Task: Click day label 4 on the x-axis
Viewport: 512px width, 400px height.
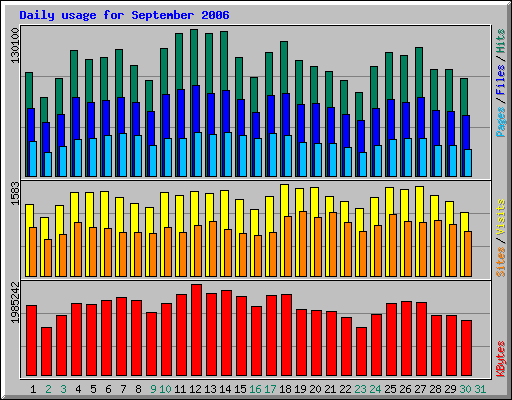Action: [x=78, y=389]
